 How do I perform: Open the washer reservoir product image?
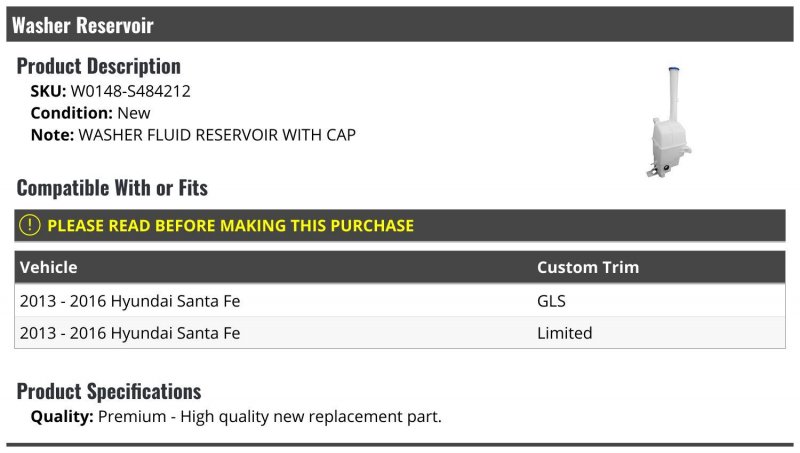[x=670, y=122]
